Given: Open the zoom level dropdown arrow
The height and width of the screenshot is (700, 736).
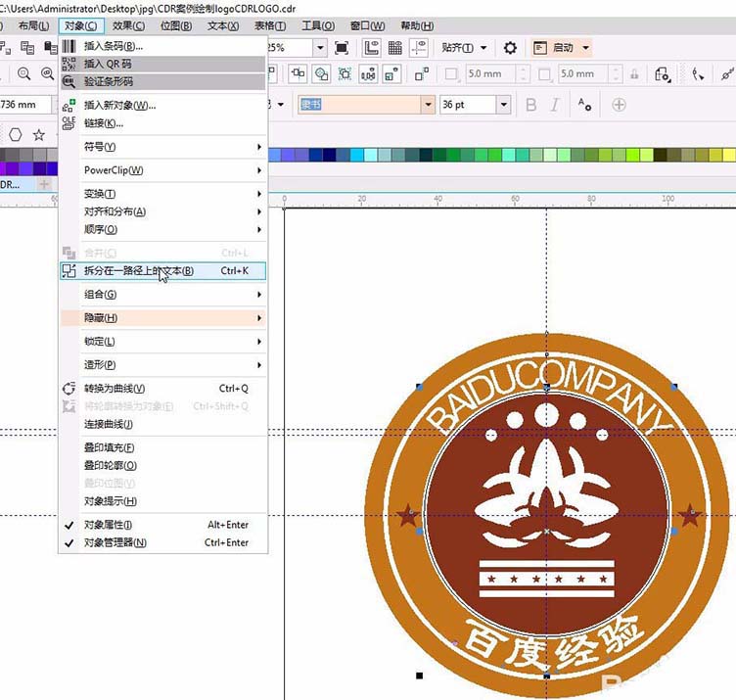Looking at the screenshot, I should point(320,48).
